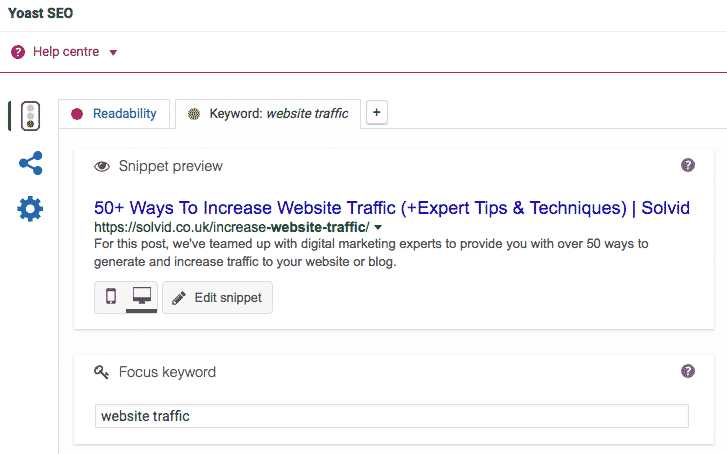The image size is (727, 454).
Task: Click the Focus keyword key icon
Action: [x=102, y=372]
